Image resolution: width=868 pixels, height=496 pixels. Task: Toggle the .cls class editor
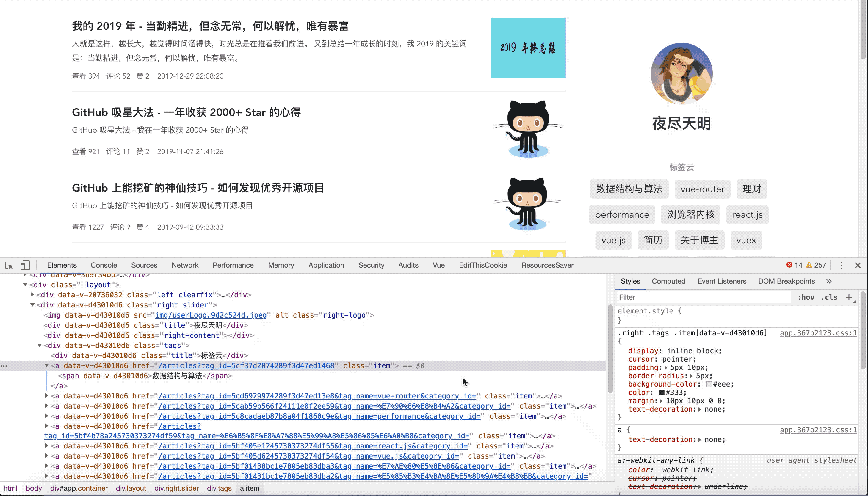click(831, 297)
